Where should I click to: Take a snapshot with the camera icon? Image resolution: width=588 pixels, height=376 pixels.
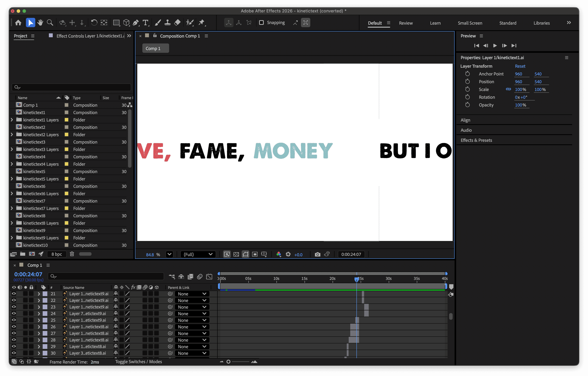317,254
